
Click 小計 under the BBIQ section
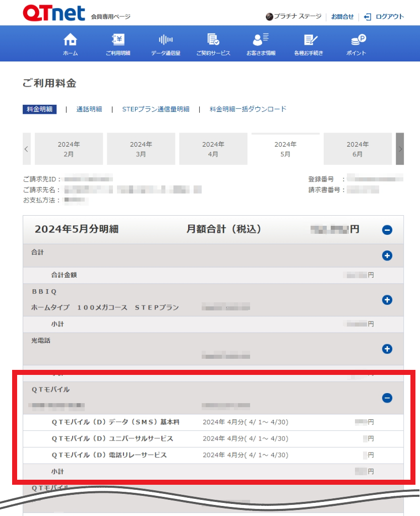[x=57, y=324]
